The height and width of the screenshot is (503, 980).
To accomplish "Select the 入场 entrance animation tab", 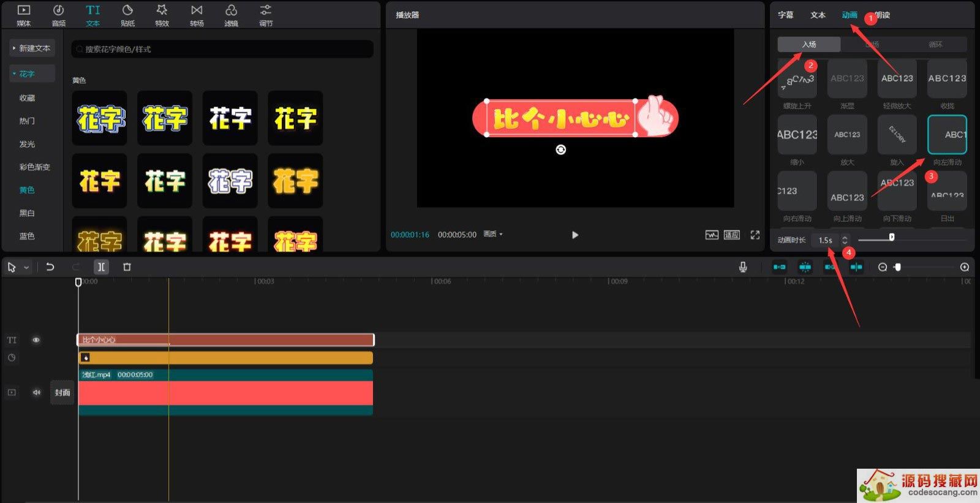I will pos(809,45).
